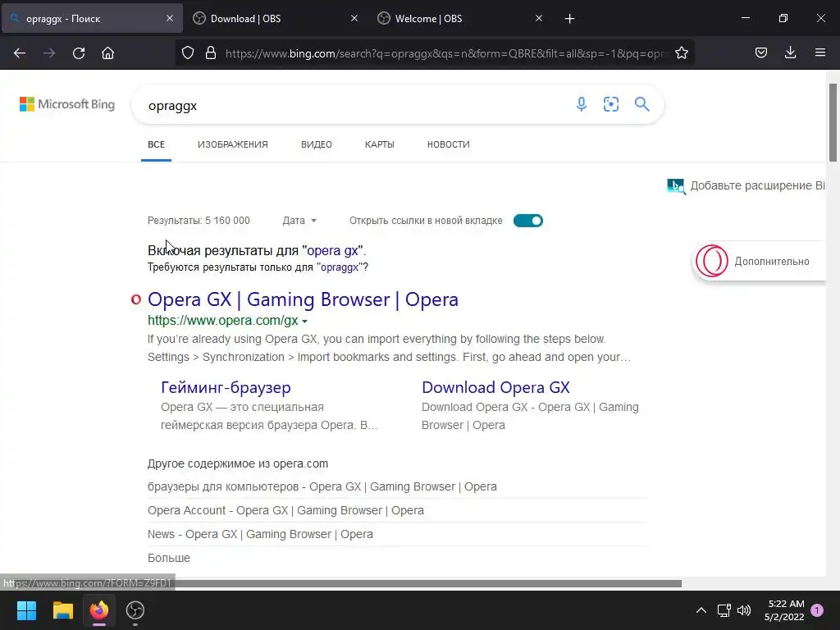
Task: Click the browser address bar URL
Action: [445, 53]
